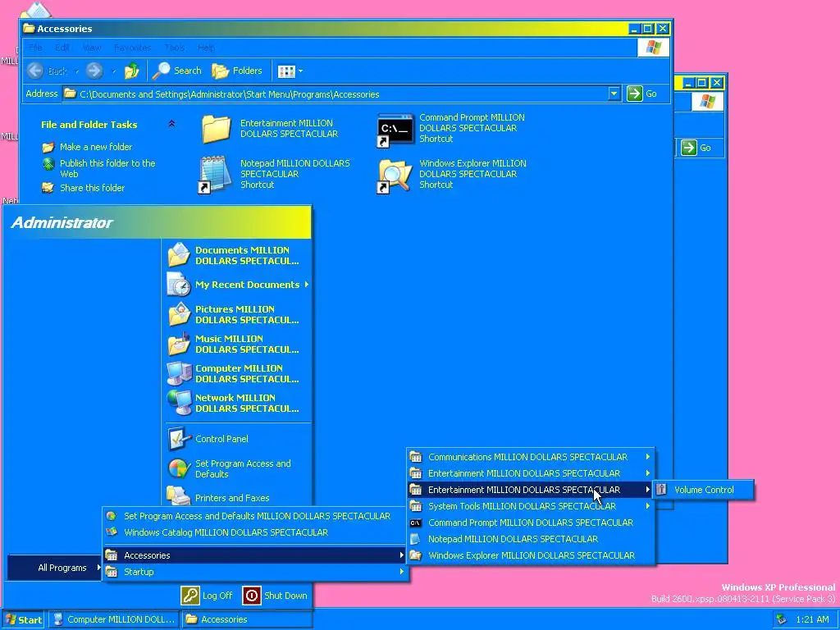The height and width of the screenshot is (630, 840).
Task: Click Volume Control in the Entertainment submenu
Action: click(x=704, y=490)
